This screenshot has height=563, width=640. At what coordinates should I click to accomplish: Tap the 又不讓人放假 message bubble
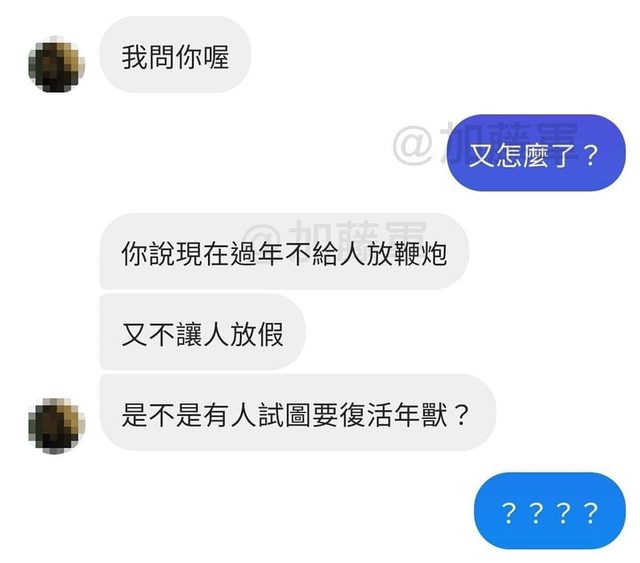[x=202, y=332]
